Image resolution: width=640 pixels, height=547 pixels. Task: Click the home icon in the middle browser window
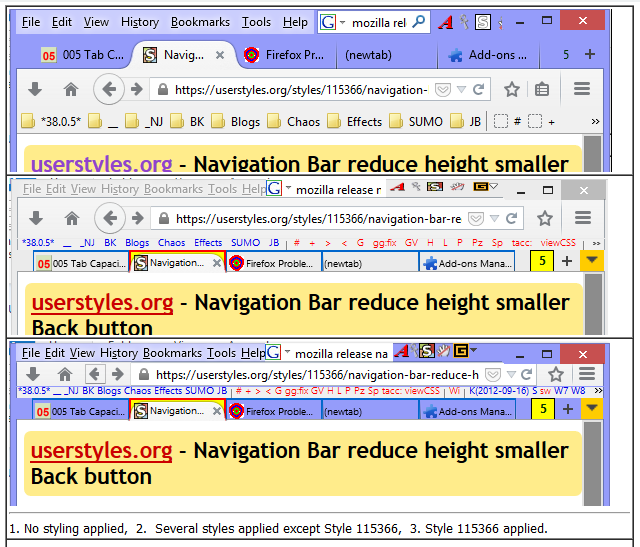(72, 218)
